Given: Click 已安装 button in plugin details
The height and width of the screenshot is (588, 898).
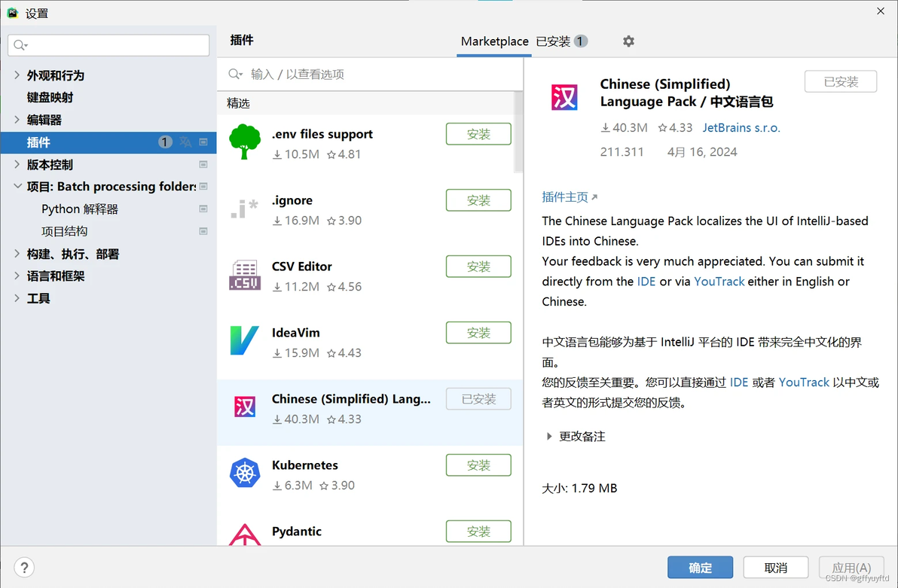Looking at the screenshot, I should click(840, 82).
